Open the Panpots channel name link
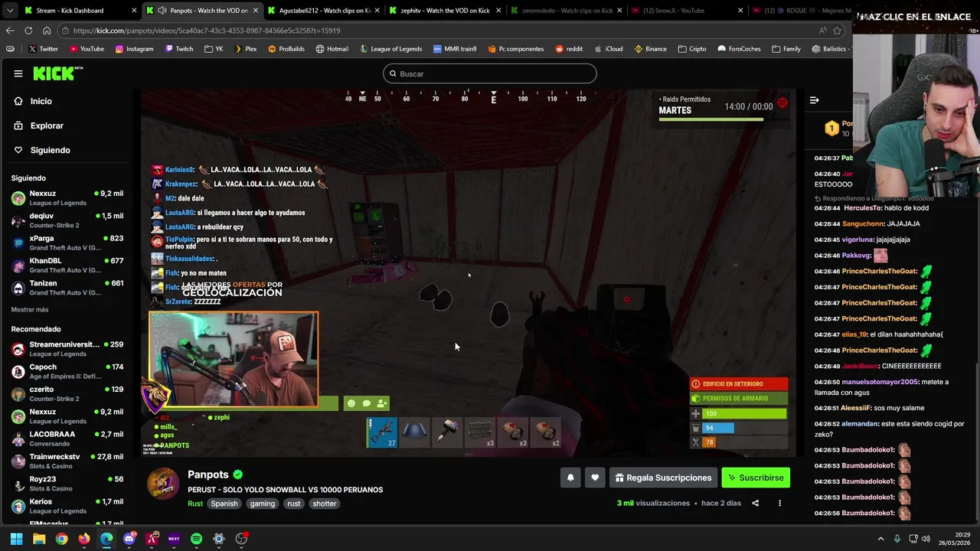The width and height of the screenshot is (980, 551). click(208, 474)
